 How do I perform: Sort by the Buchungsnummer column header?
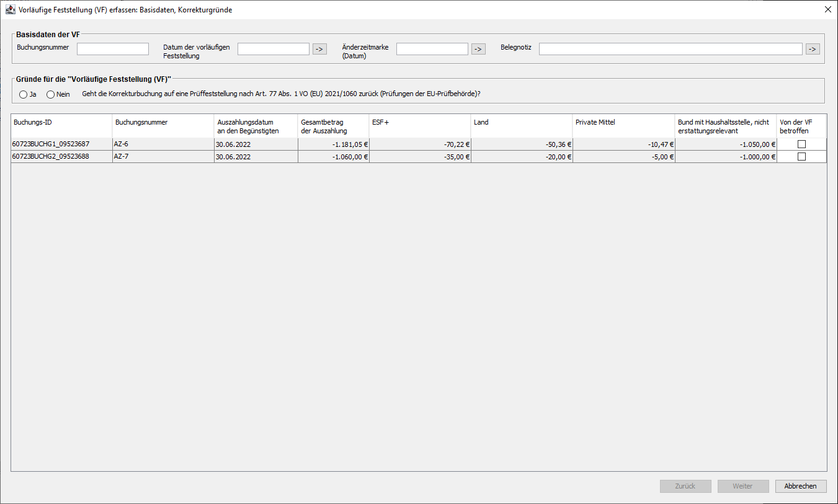163,126
